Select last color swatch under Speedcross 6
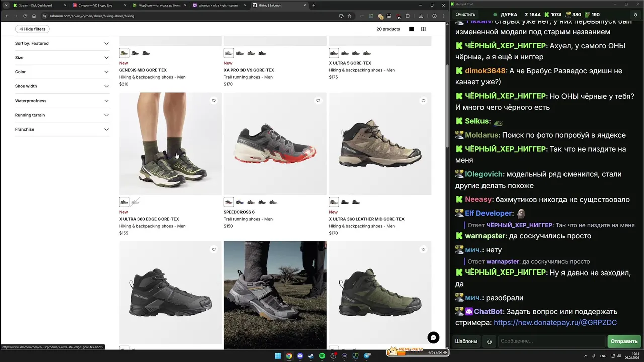The image size is (644, 362). (273, 202)
